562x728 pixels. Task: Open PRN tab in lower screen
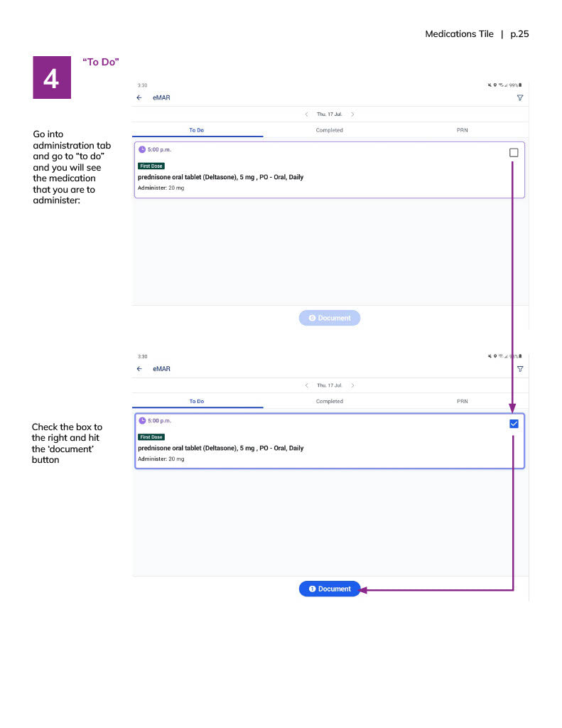pos(462,401)
